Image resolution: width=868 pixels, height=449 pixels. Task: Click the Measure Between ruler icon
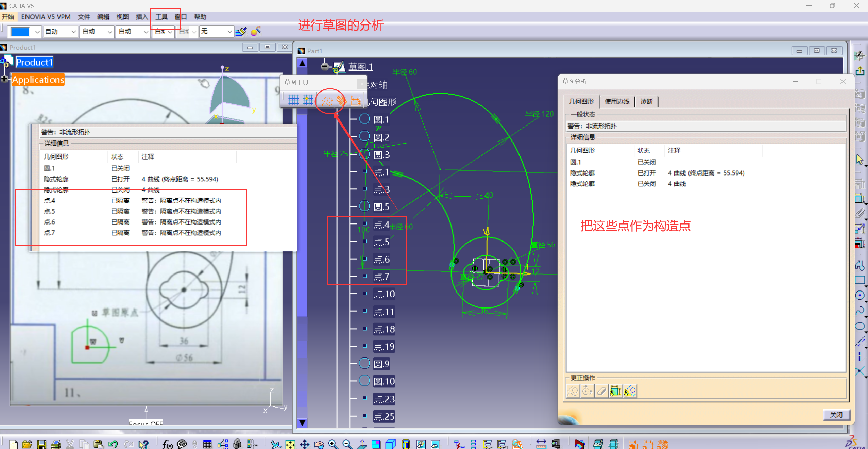541,444
